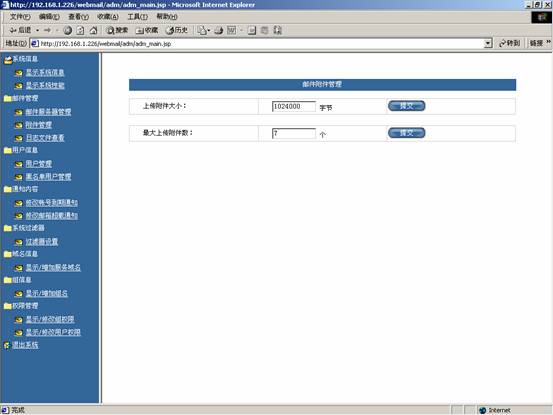Open the 文件(F) menu

pyautogui.click(x=20, y=17)
